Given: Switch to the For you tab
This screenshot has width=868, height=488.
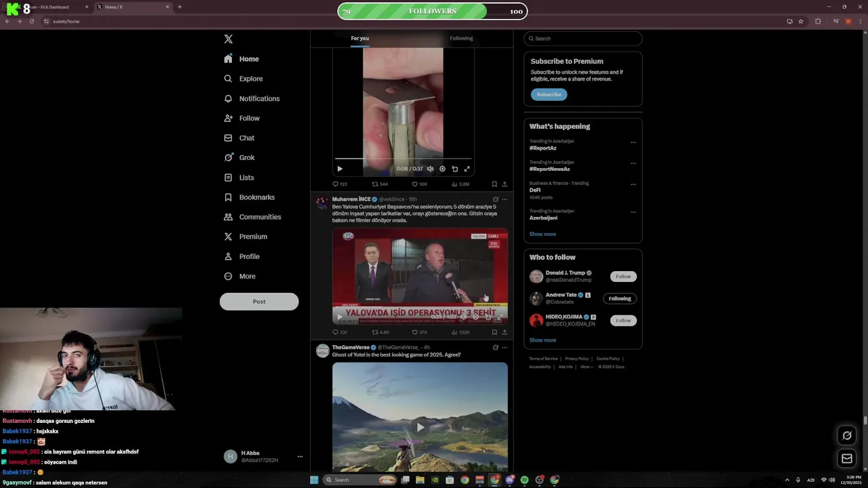Looking at the screenshot, I should 360,38.
